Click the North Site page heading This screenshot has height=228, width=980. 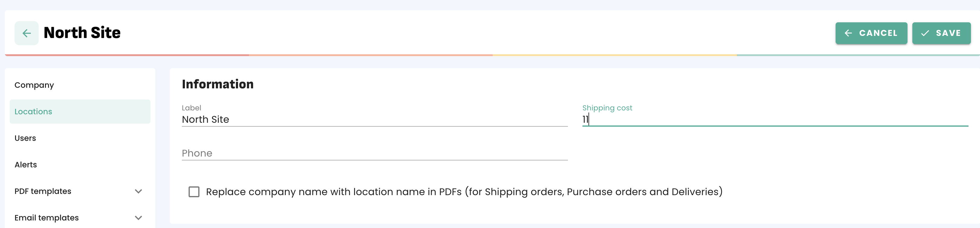point(82,33)
